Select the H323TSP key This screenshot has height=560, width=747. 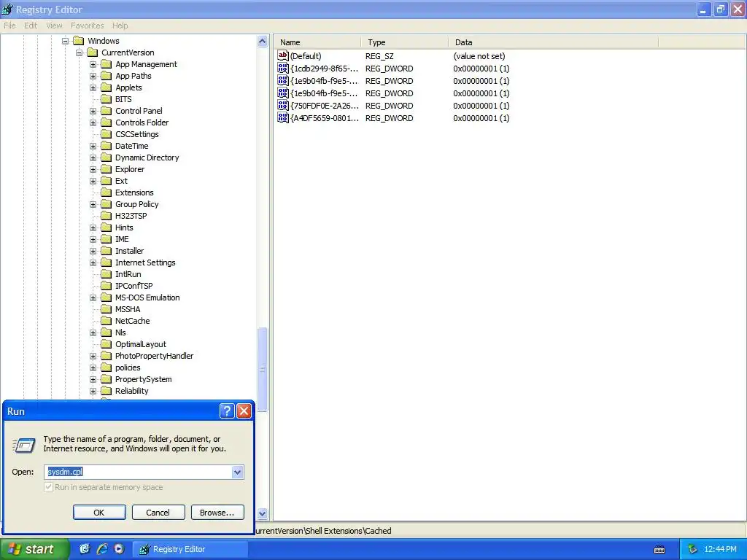[131, 216]
